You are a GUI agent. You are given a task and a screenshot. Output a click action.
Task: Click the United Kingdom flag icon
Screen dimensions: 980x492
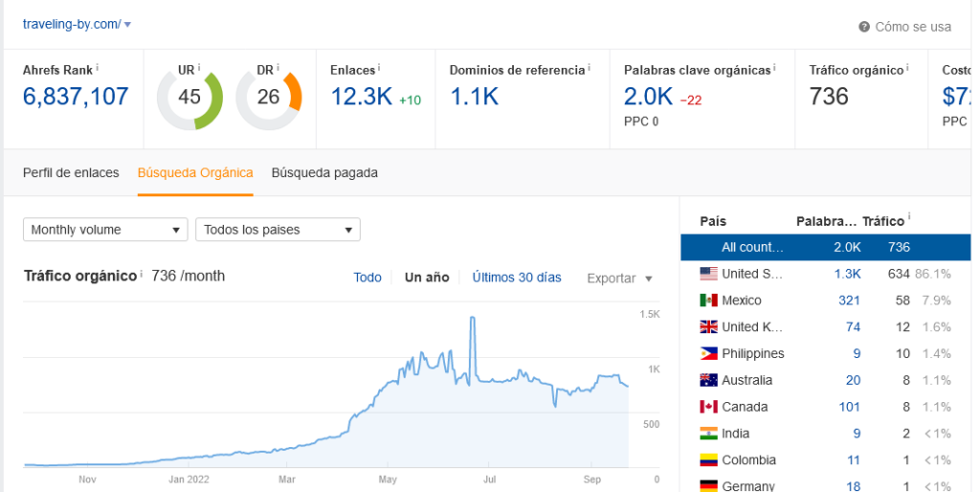click(708, 327)
